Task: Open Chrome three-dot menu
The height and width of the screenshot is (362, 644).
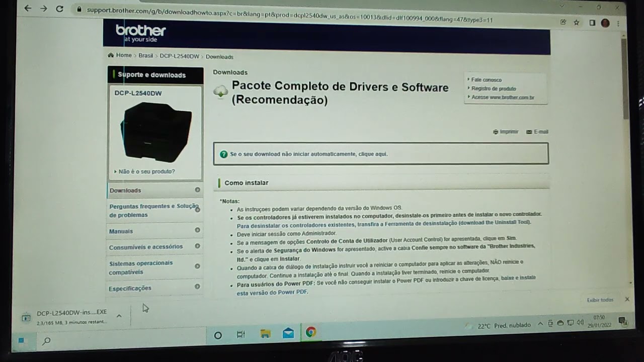Action: [618, 23]
